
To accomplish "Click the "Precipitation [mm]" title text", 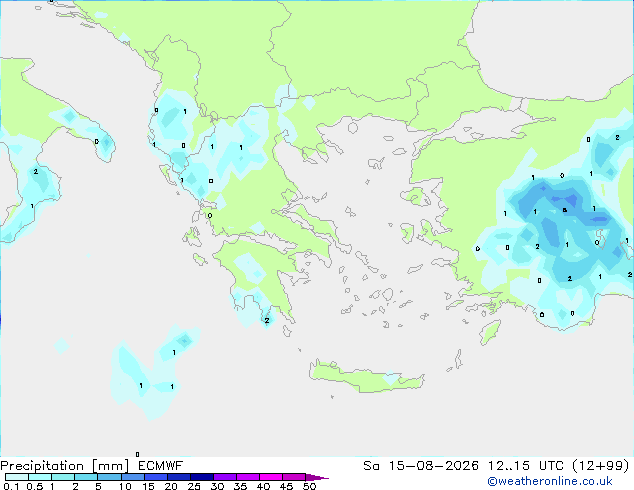I will (65, 466).
